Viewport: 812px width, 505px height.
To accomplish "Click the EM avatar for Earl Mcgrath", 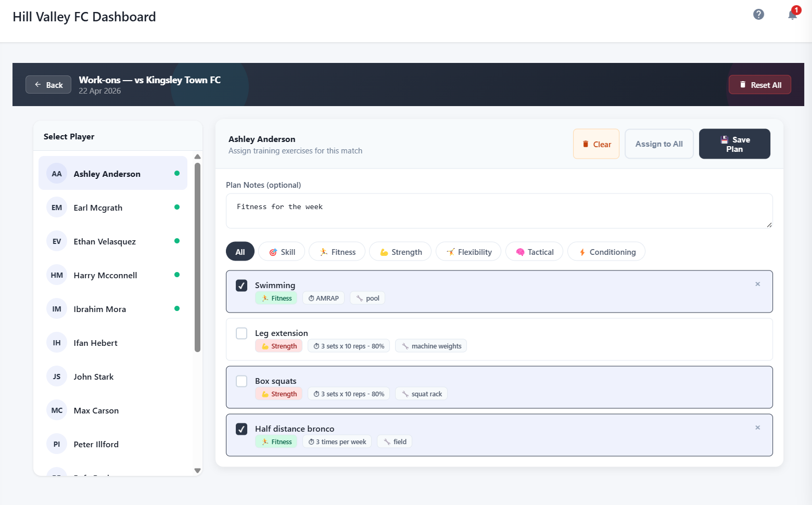I will click(57, 208).
